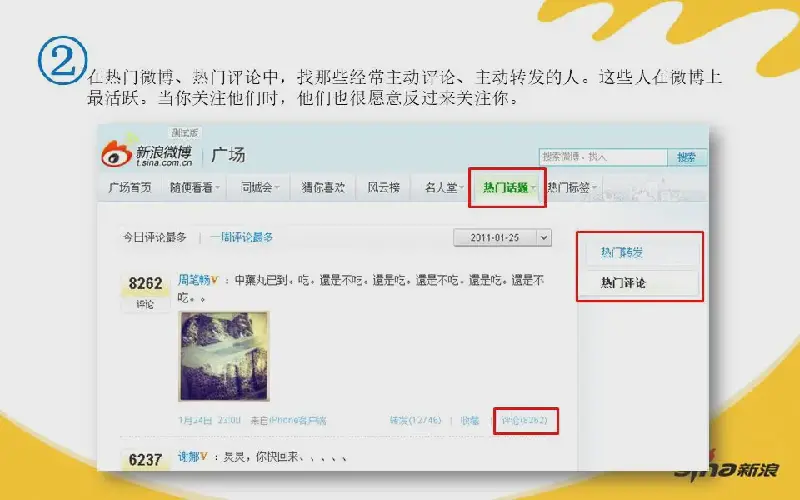Screen dimensions: 800x500
Task: Click the 搜索 search button
Action: (687, 157)
